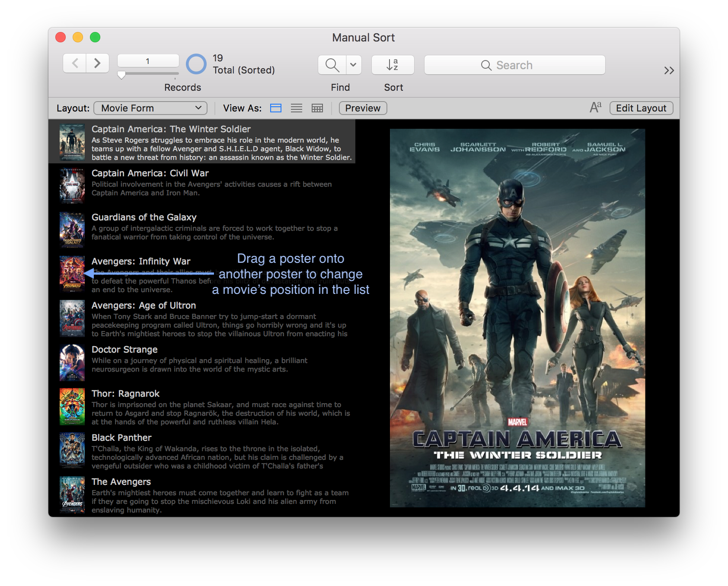728x586 pixels.
Task: Select the Doctor Strange poster thumbnail
Action: click(x=72, y=362)
